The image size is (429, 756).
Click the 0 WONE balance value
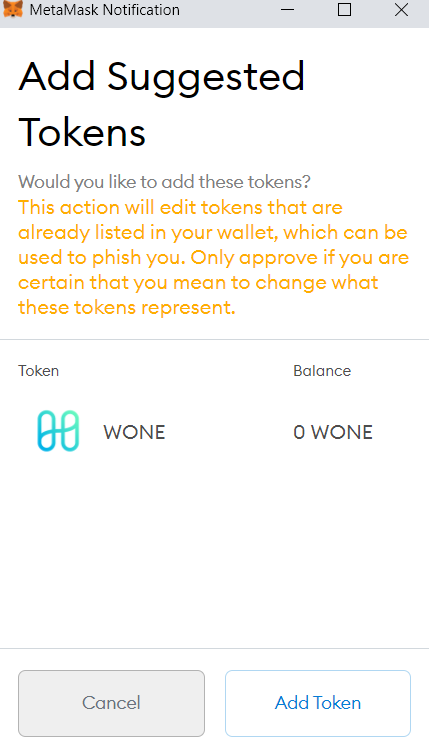[333, 432]
